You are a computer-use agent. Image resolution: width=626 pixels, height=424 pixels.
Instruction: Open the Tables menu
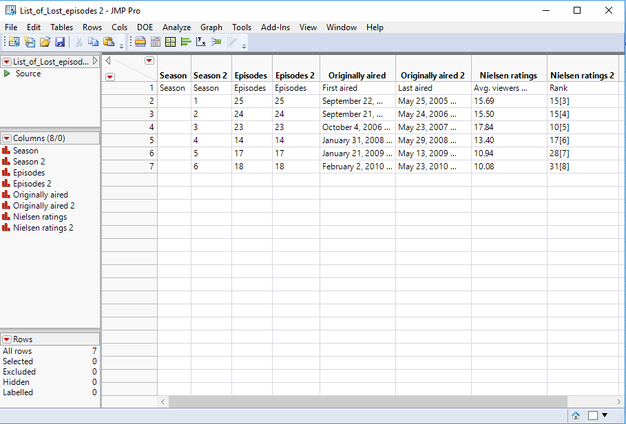tap(61, 27)
